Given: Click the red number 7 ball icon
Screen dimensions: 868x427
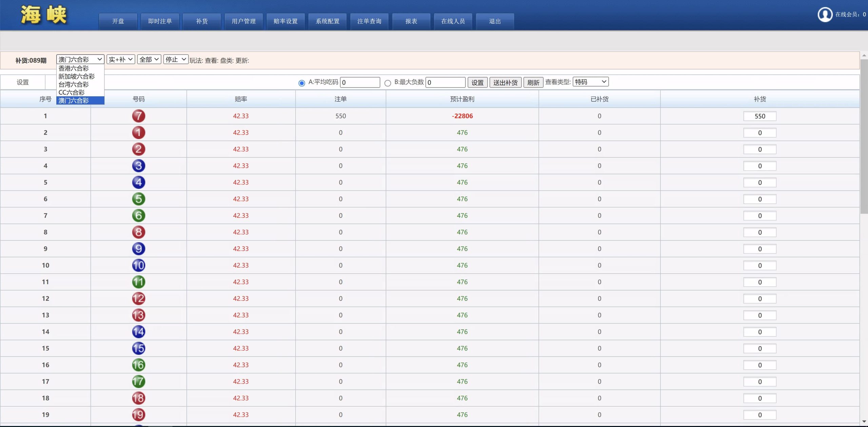Looking at the screenshot, I should pyautogui.click(x=138, y=116).
